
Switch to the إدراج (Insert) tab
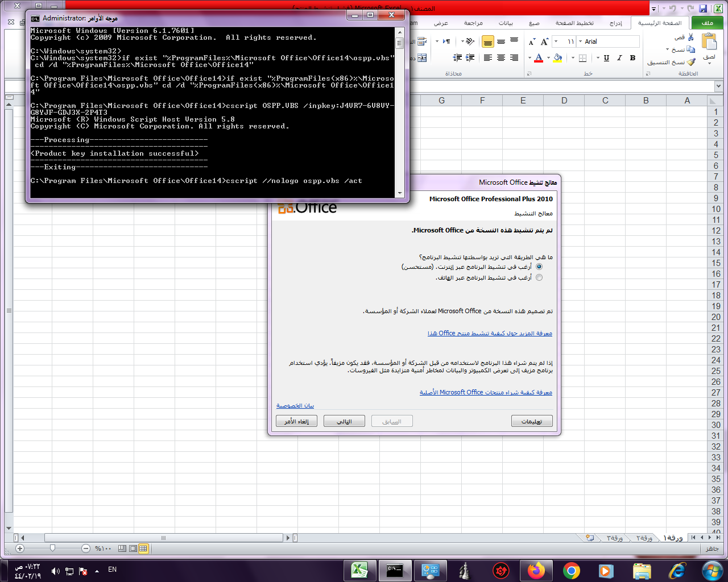click(x=616, y=23)
